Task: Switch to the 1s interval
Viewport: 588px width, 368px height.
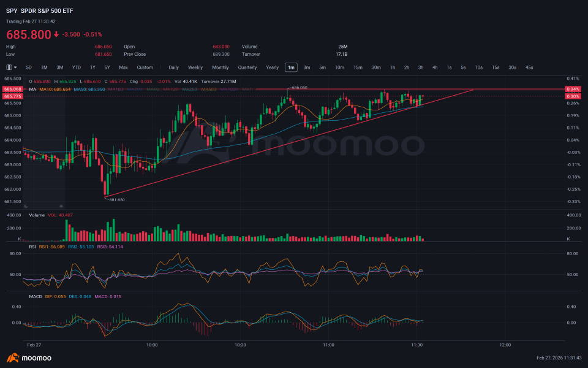Action: pos(449,67)
